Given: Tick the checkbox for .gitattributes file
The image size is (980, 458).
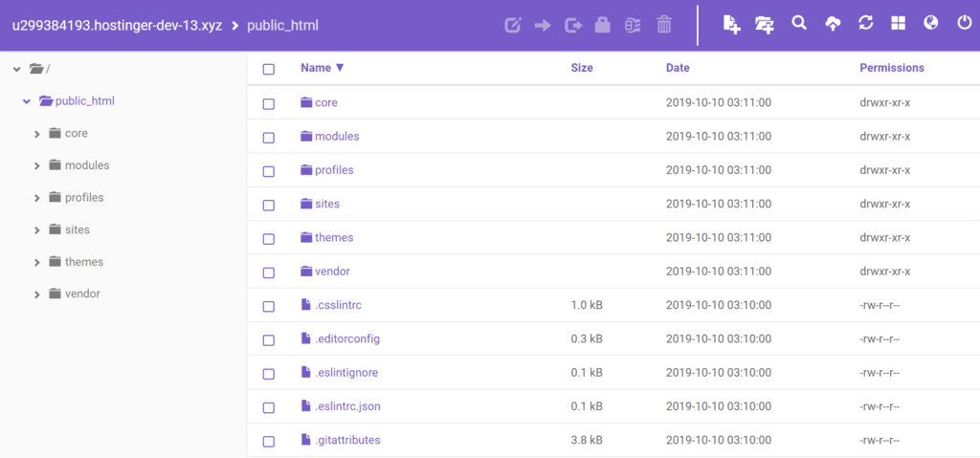Looking at the screenshot, I should click(269, 441).
